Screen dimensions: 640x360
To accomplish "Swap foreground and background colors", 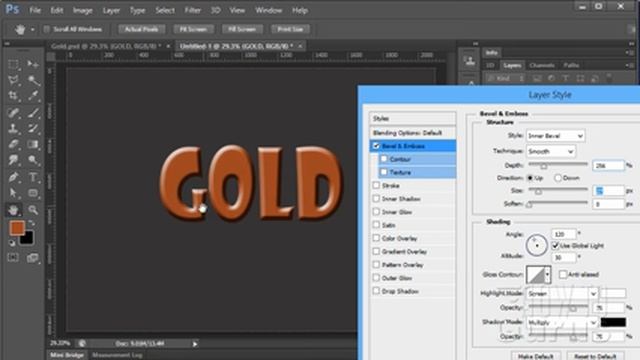I will coord(31,223).
